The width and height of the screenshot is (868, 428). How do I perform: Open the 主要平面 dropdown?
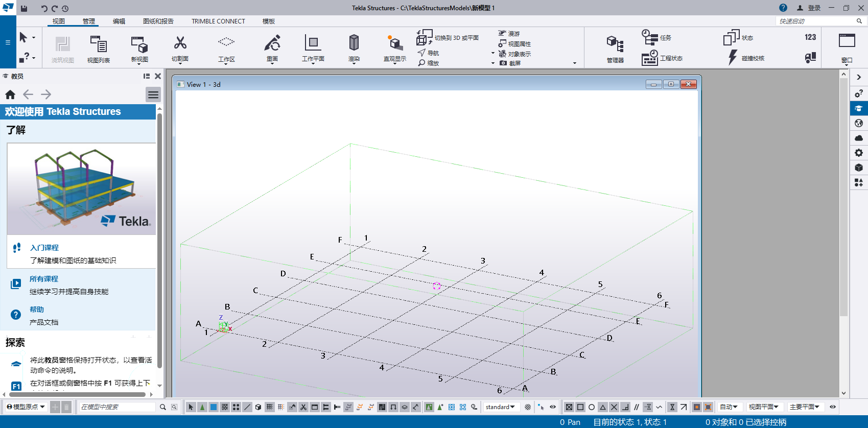coord(805,407)
